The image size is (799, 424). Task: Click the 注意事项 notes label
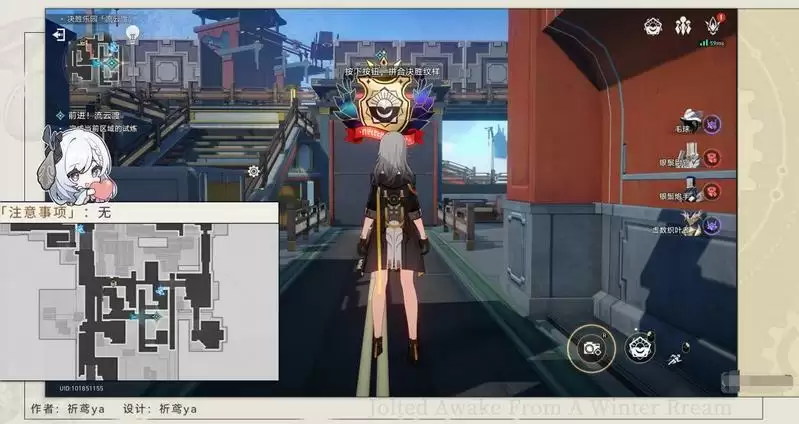pos(42,212)
